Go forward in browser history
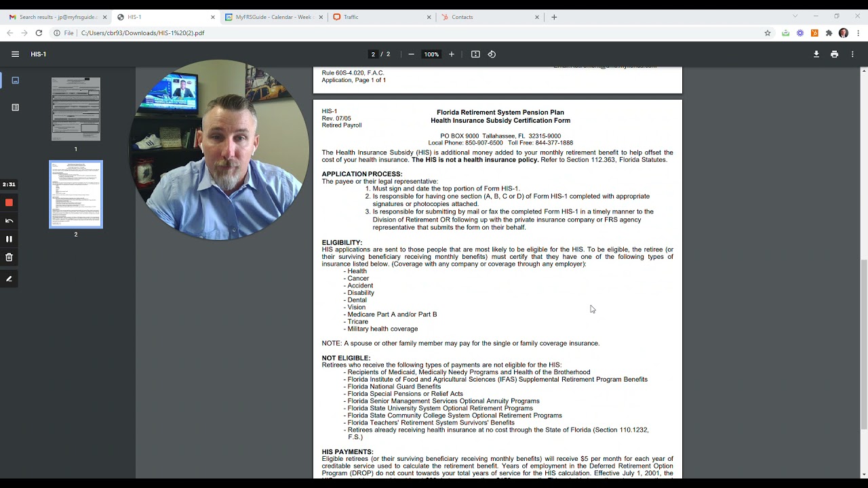 point(24,33)
